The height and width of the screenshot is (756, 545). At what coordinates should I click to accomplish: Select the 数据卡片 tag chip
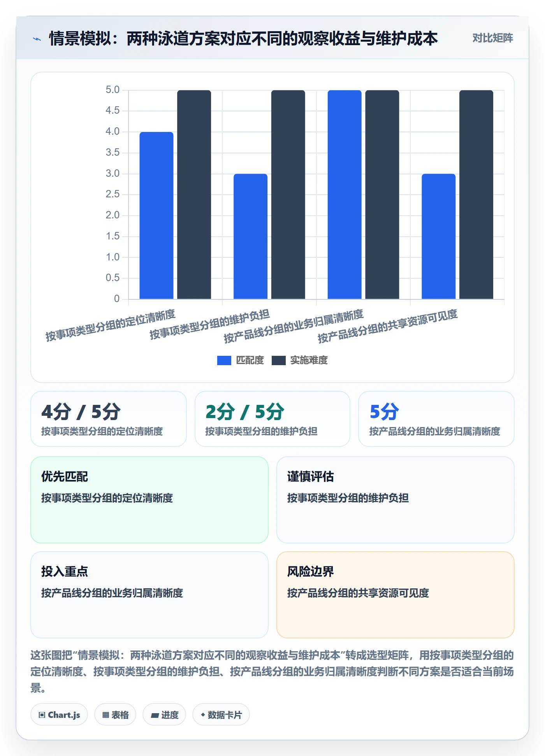click(221, 714)
